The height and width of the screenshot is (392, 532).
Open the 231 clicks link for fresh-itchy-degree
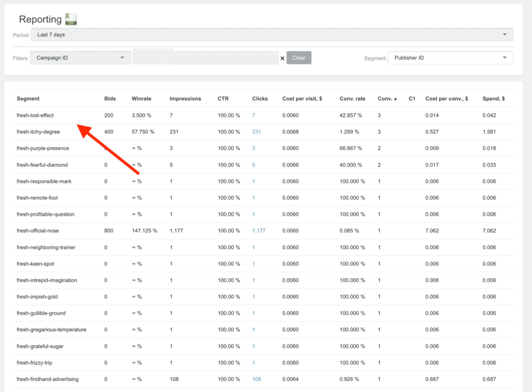(256, 132)
